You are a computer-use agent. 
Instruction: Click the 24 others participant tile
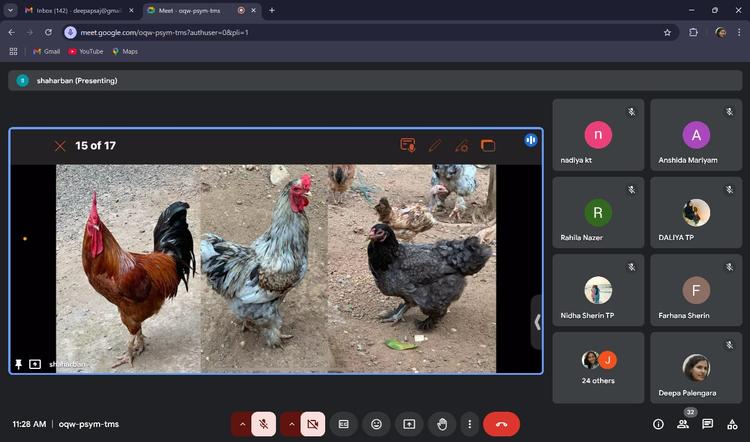(x=598, y=367)
